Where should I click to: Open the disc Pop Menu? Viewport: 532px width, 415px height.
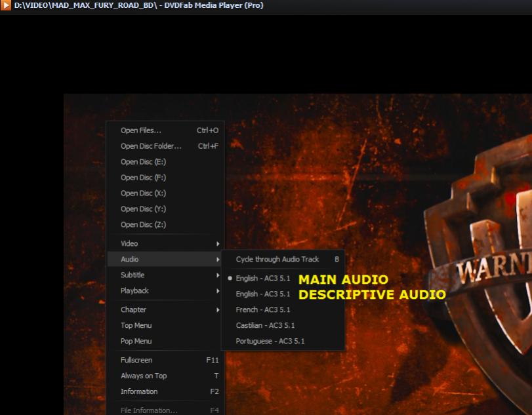pyautogui.click(x=165, y=341)
